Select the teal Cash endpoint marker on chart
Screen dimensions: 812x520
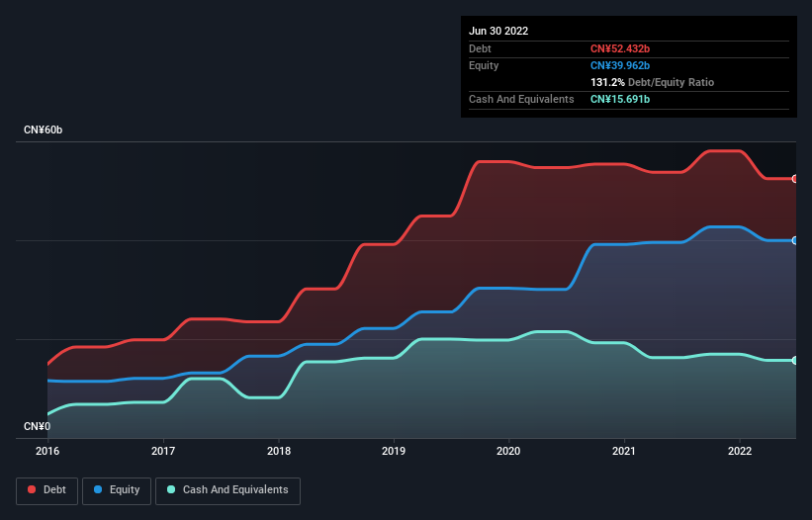click(x=795, y=360)
